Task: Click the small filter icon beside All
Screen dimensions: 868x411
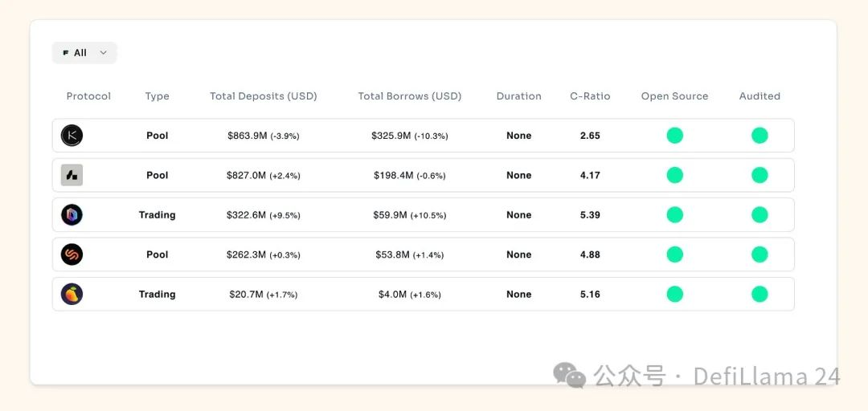Action: 65,53
